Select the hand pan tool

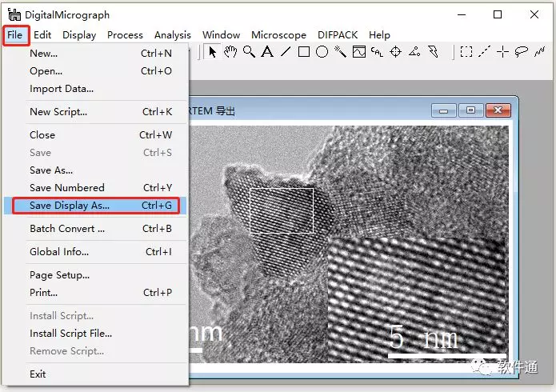(x=230, y=52)
